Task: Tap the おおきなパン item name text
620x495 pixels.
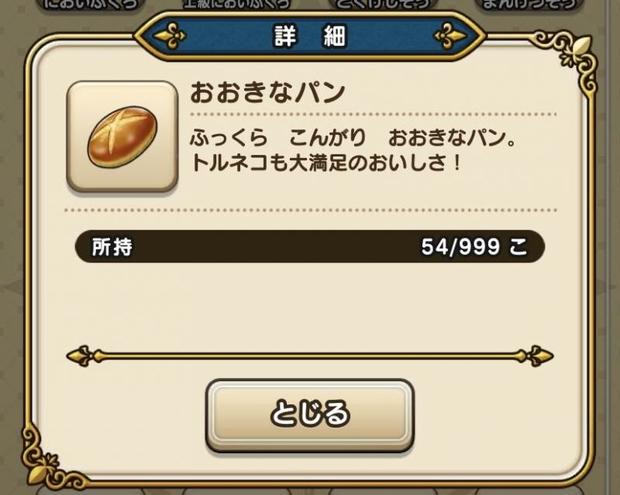Action: pos(268,93)
